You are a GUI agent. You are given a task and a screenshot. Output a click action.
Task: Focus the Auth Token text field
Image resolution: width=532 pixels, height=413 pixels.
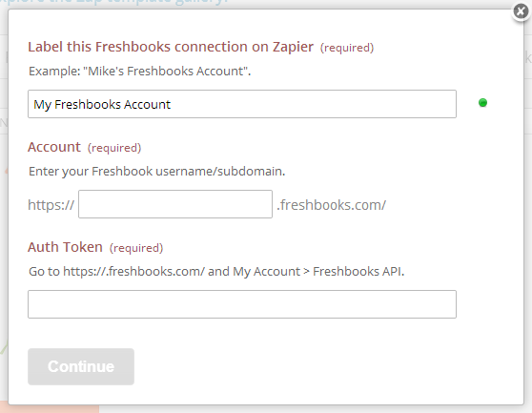pyautogui.click(x=242, y=304)
